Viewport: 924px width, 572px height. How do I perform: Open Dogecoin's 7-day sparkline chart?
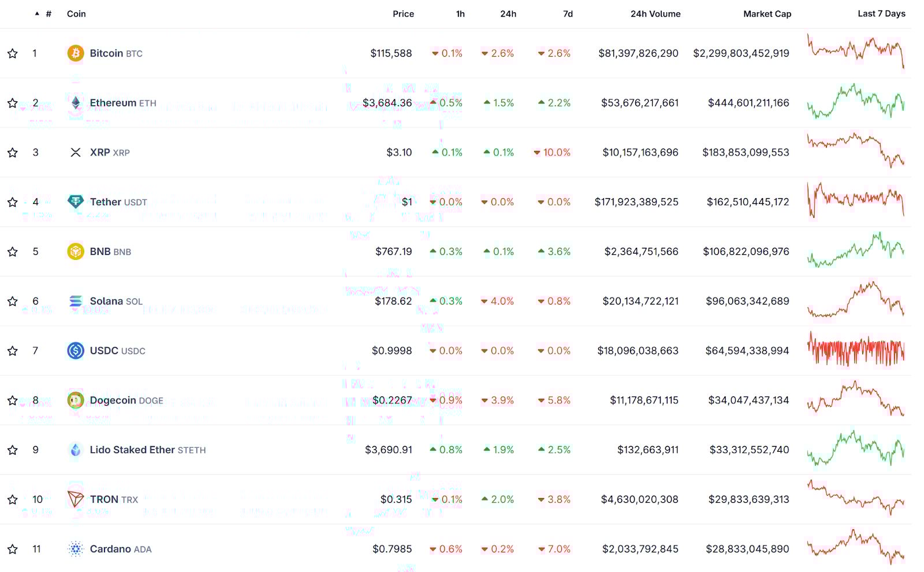click(x=856, y=399)
